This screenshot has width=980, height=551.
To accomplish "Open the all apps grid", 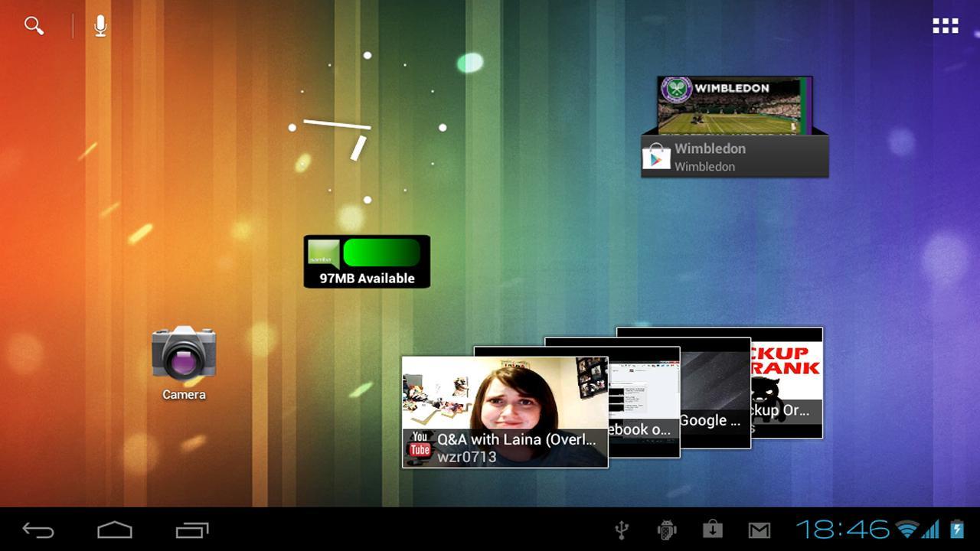I will click(946, 26).
